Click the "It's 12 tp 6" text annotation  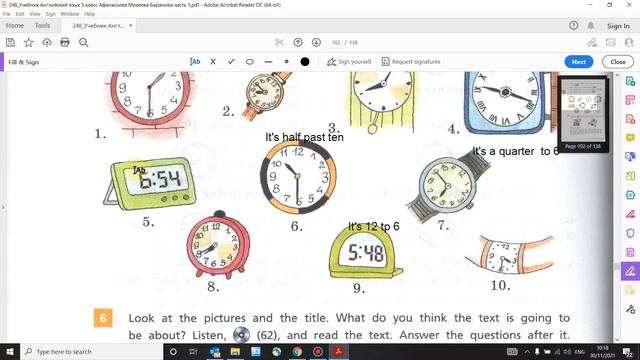click(373, 227)
